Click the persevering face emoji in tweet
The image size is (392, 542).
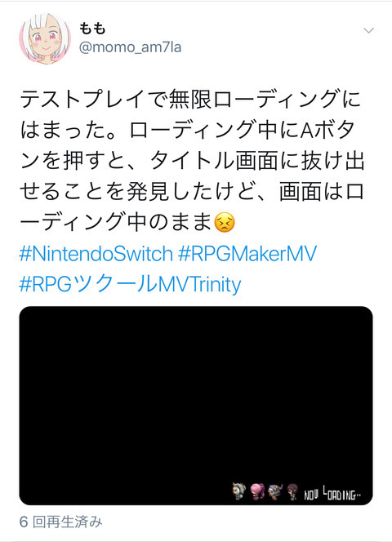[x=225, y=222]
